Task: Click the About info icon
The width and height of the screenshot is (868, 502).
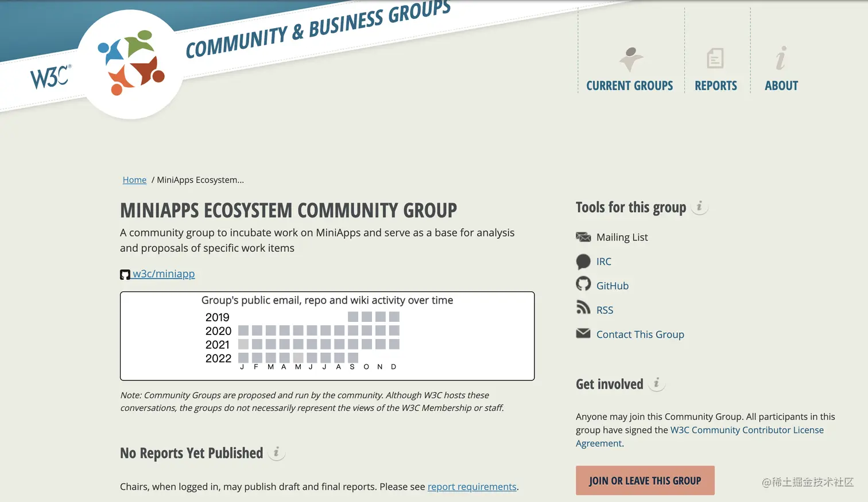Action: (781, 58)
